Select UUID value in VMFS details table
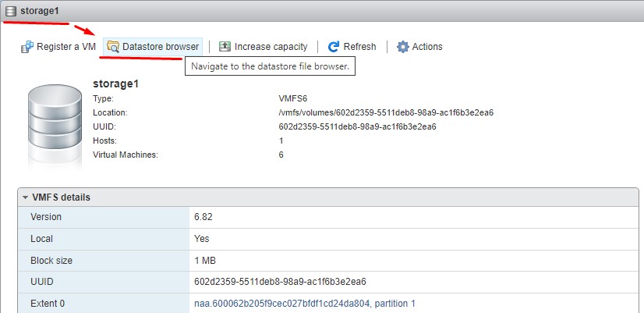This screenshot has height=313, width=644. click(x=280, y=282)
